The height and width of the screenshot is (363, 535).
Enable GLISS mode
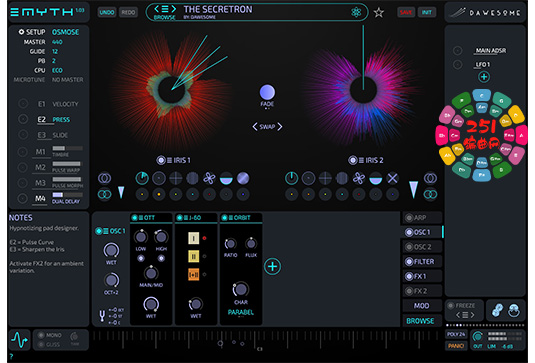point(41,344)
